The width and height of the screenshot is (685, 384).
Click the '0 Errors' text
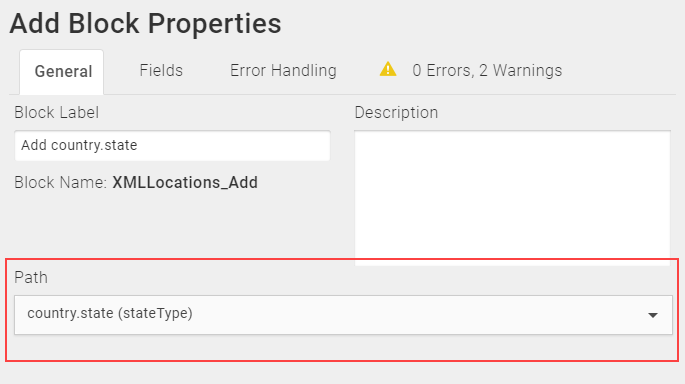442,70
